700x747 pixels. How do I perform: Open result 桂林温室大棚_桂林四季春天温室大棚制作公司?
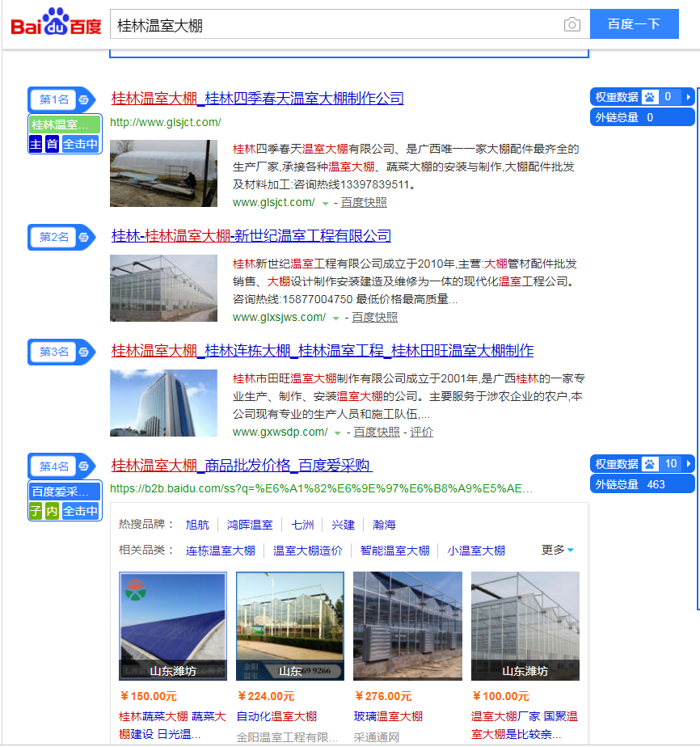click(257, 99)
